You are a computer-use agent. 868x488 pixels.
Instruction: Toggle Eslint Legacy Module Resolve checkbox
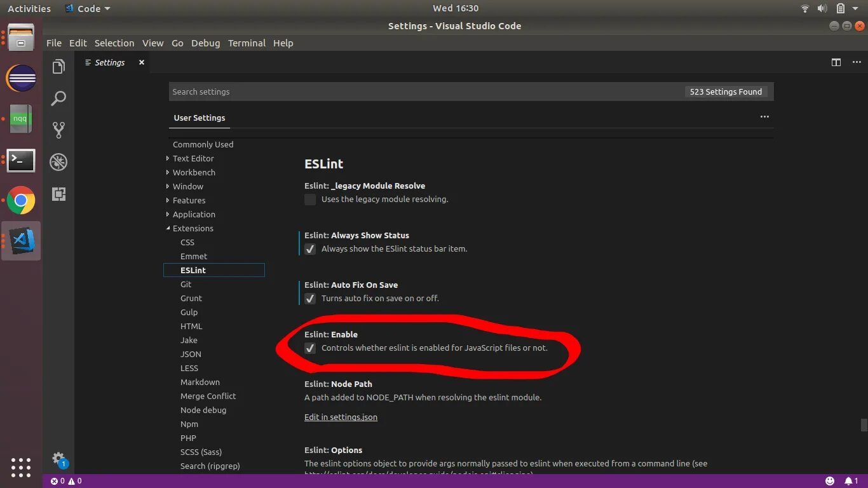310,200
